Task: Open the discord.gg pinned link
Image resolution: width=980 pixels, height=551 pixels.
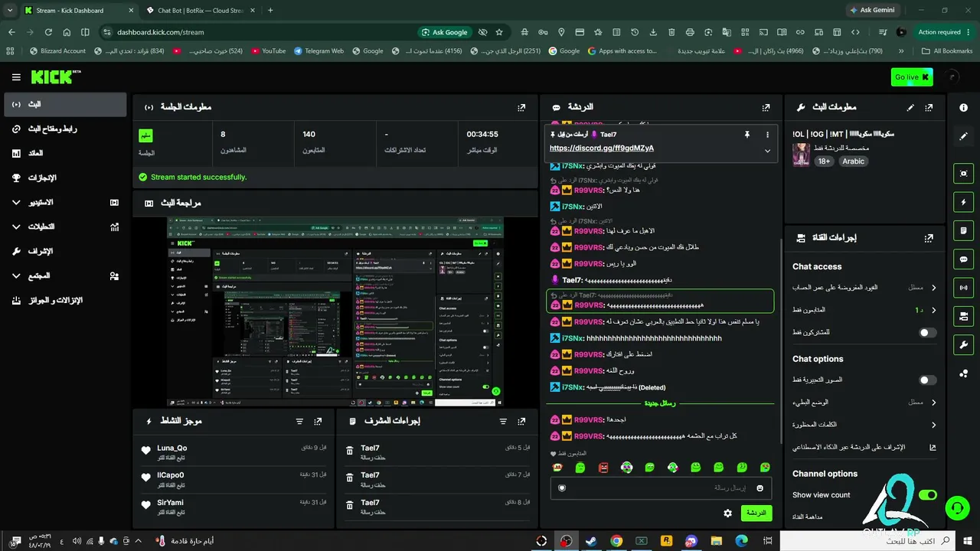Action: click(602, 148)
